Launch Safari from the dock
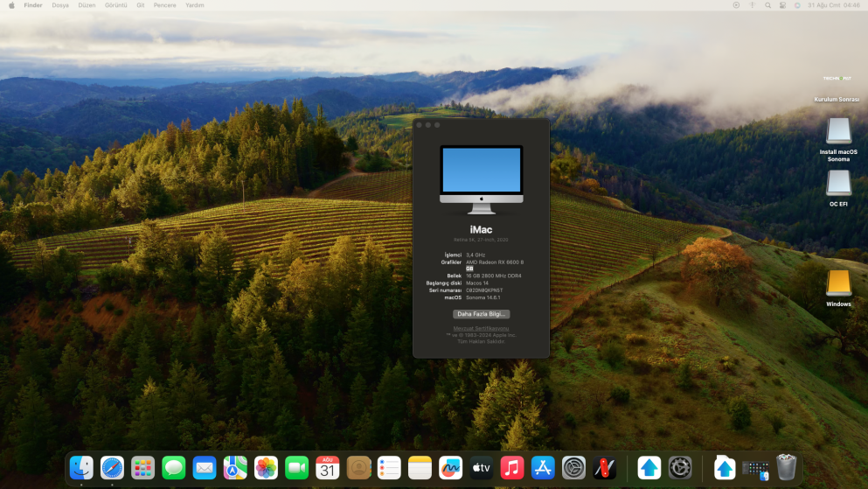Viewport: 868px width, 489px height. 112,468
